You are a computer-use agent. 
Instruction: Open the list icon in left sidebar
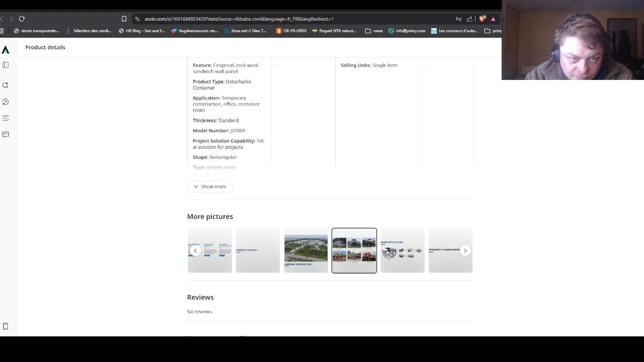pyautogui.click(x=6, y=118)
